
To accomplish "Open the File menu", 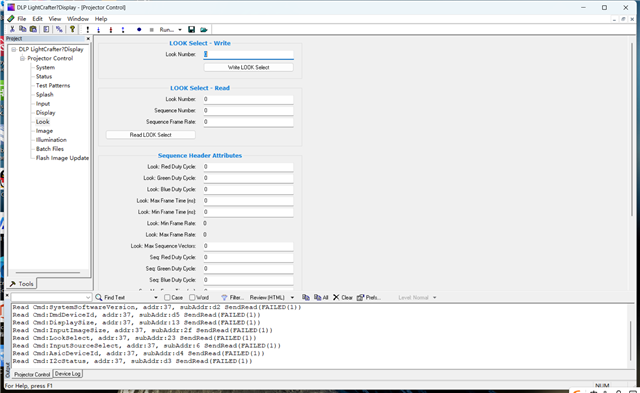I will [22, 19].
